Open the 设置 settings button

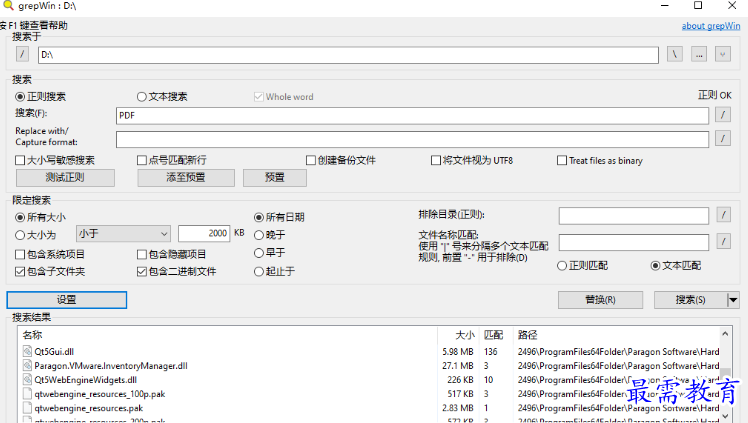click(x=67, y=300)
